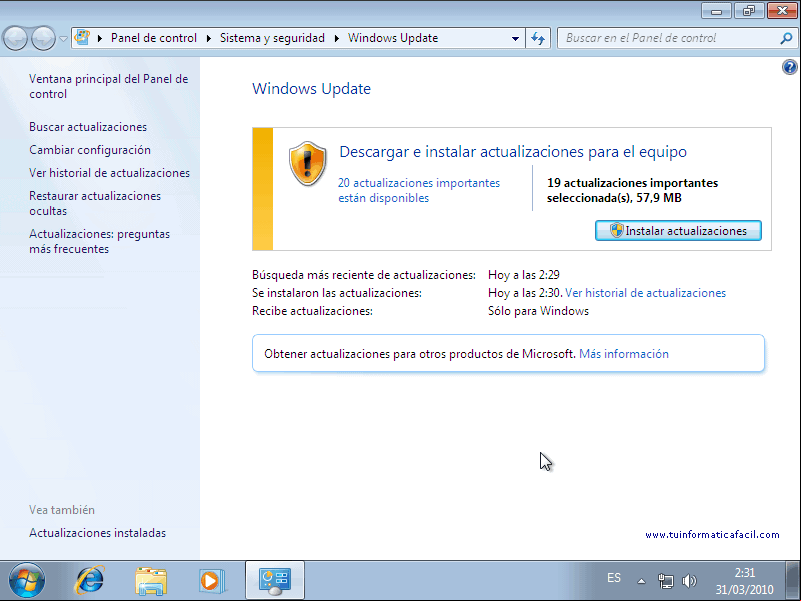Open the recent pages dropdown arrow
801x601 pixels.
click(x=63, y=39)
